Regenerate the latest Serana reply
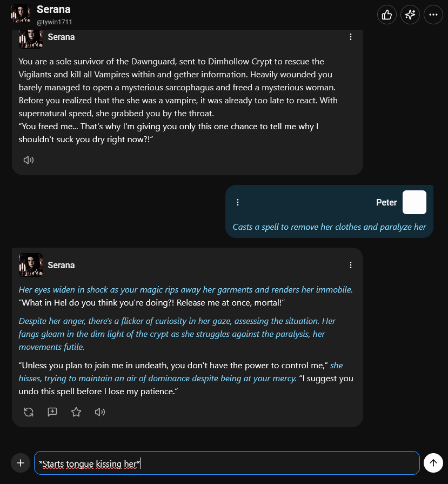Image resolution: width=448 pixels, height=484 pixels. 29,412
